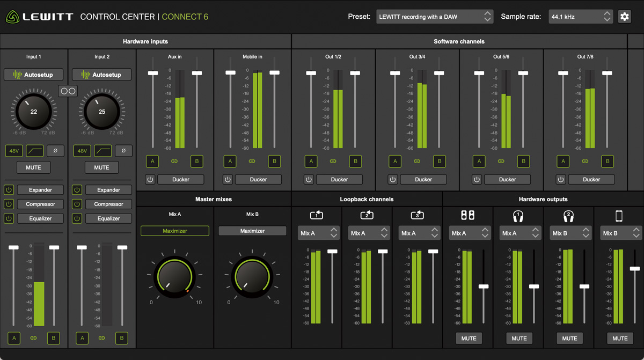The height and width of the screenshot is (360, 644).
Task: Click the Loopback channels section header
Action: coord(367,199)
